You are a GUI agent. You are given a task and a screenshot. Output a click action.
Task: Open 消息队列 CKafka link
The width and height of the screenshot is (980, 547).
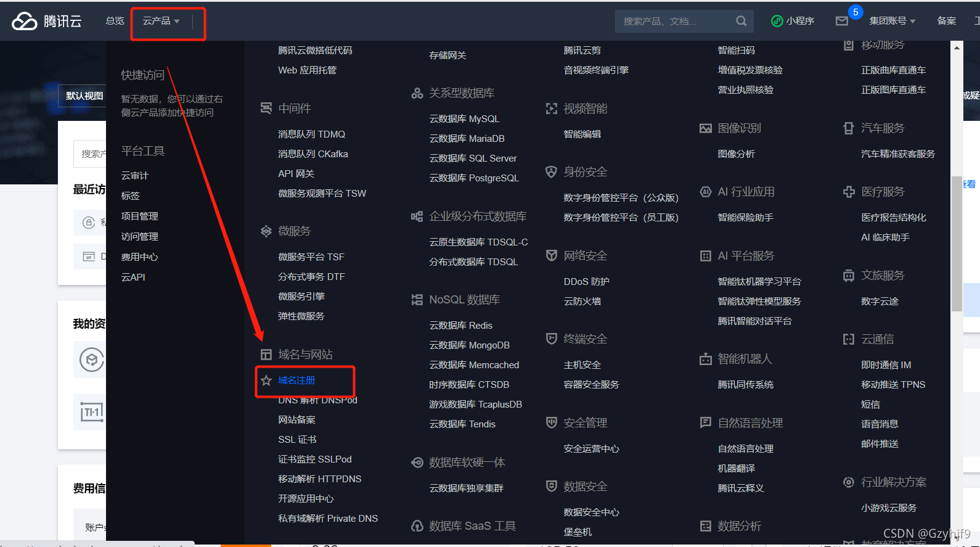313,154
